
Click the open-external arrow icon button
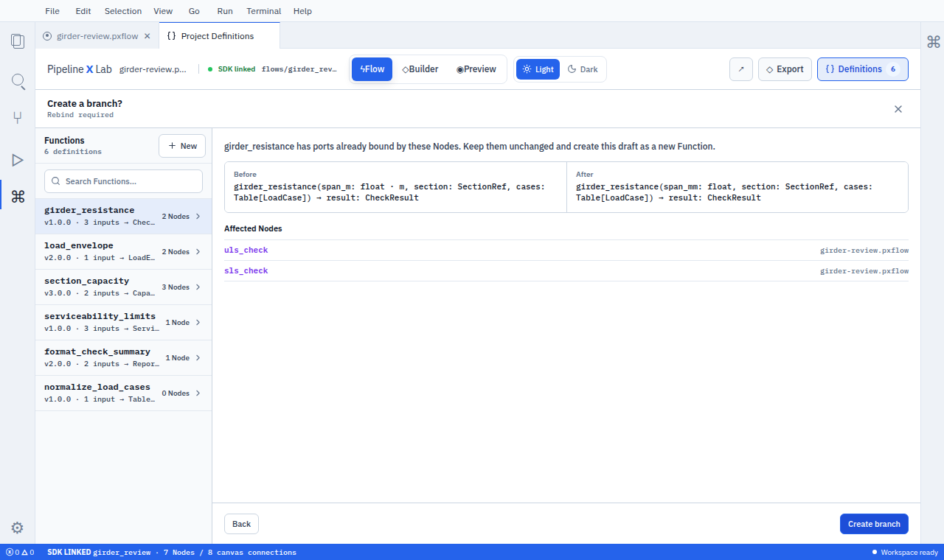pyautogui.click(x=741, y=69)
